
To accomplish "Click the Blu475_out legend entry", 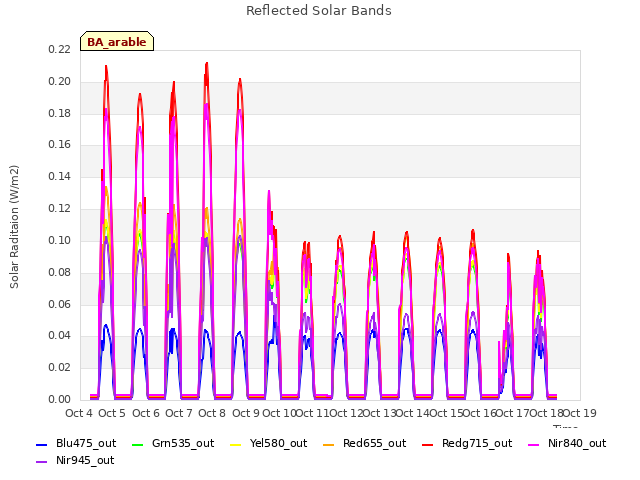I will click(76, 443).
